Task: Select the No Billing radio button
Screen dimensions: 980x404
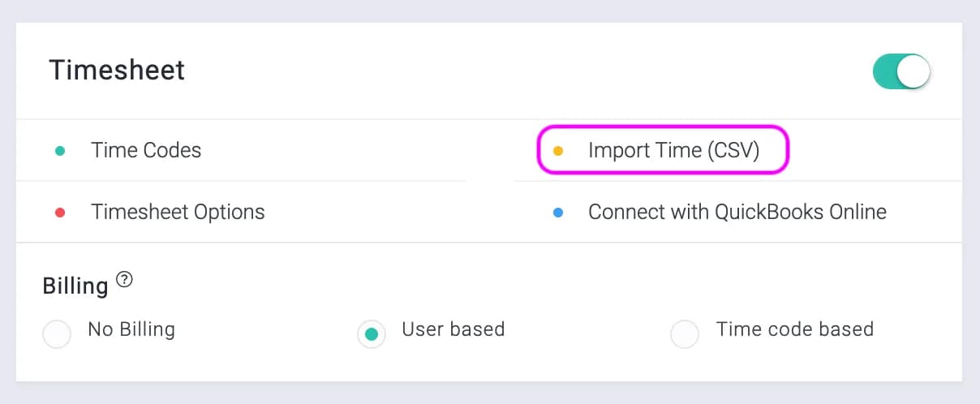Action: [57, 333]
